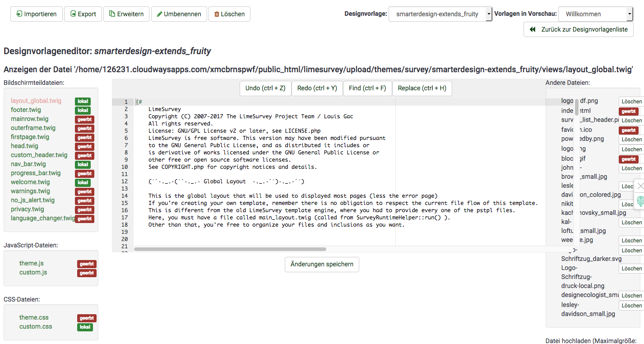The image size is (644, 344).
Task: Select mainrow.twig file
Action: pos(30,119)
